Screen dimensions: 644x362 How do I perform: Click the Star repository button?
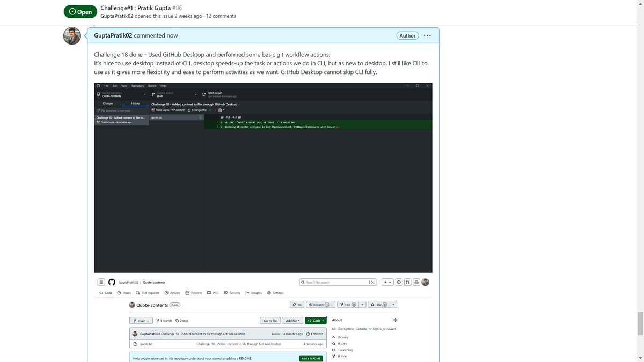pos(379,305)
